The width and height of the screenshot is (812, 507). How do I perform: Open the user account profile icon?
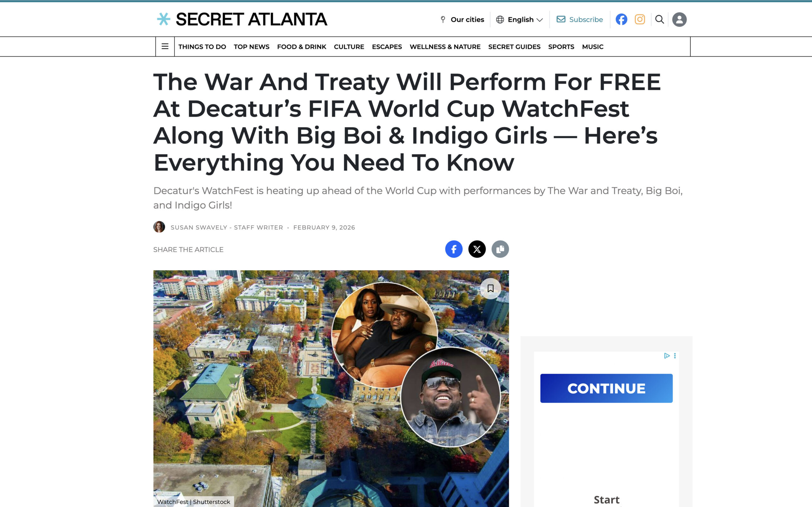679,19
